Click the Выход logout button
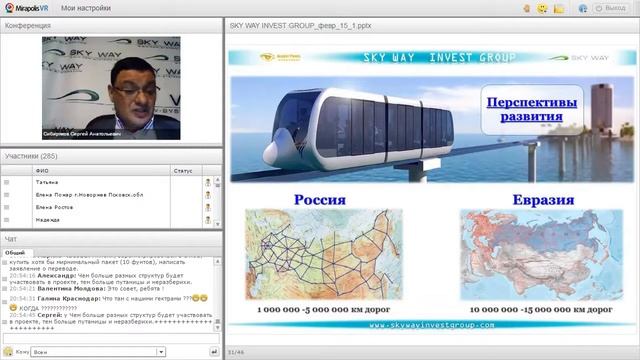This screenshot has width=640, height=360. point(611,8)
